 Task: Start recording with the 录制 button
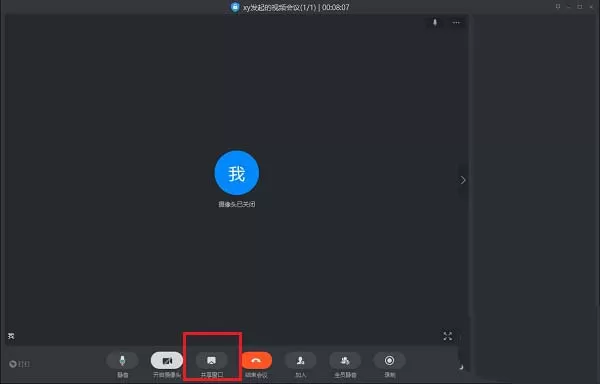click(390, 361)
